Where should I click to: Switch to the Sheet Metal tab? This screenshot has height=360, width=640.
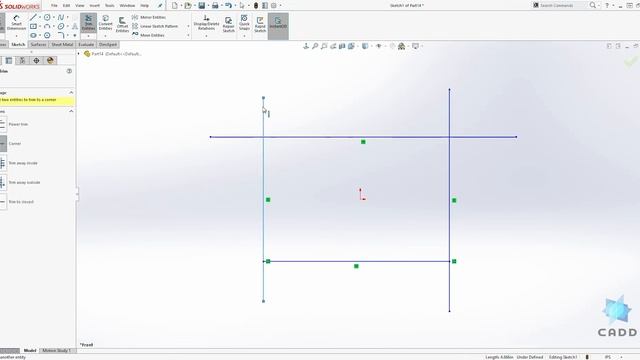[x=62, y=44]
